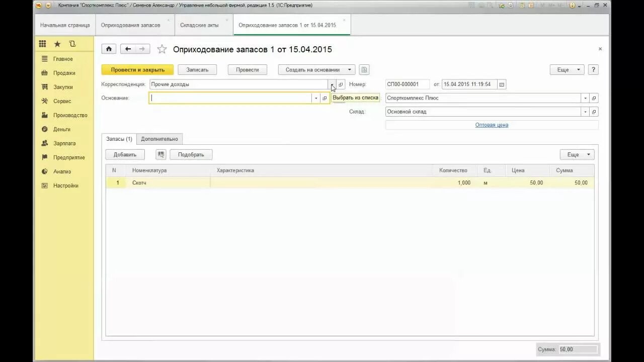Open Основание item with its open-form icon
Viewport: 644px width, 362px height.
tap(325, 98)
